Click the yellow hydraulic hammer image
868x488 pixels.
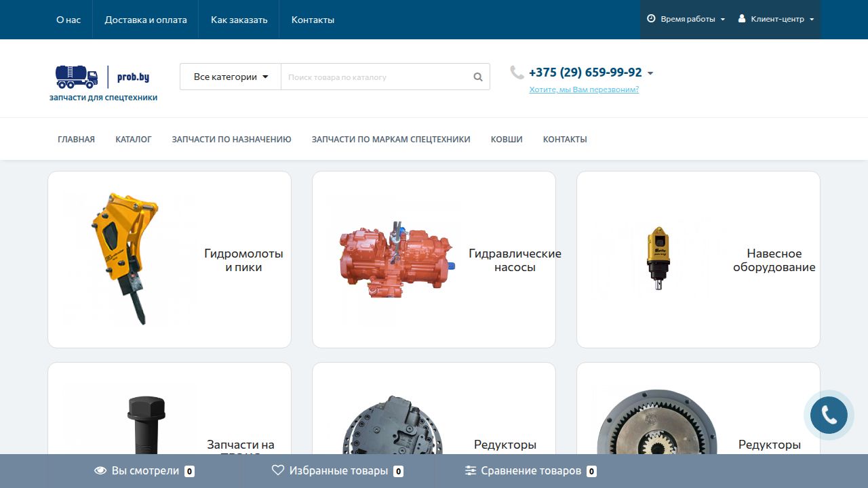(x=129, y=259)
